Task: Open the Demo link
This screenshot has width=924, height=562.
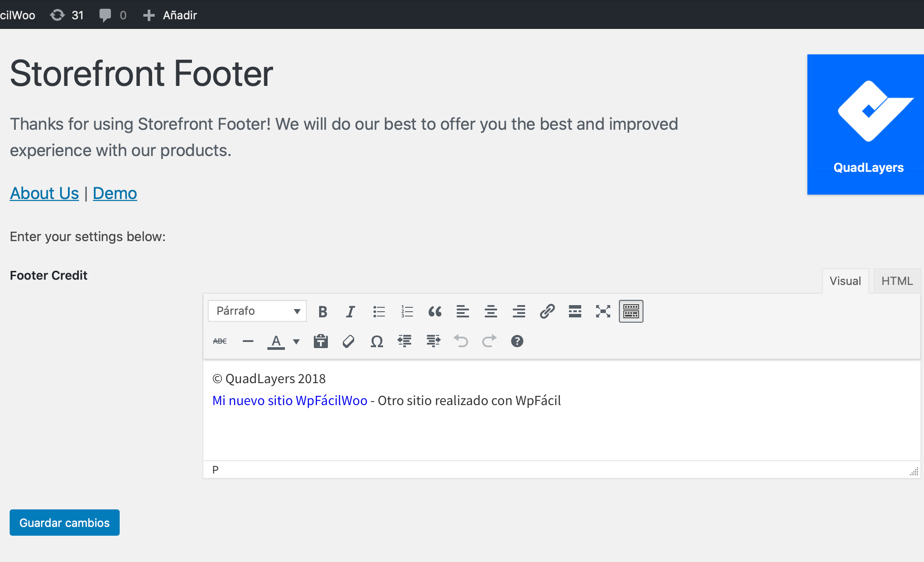Action: 115,193
